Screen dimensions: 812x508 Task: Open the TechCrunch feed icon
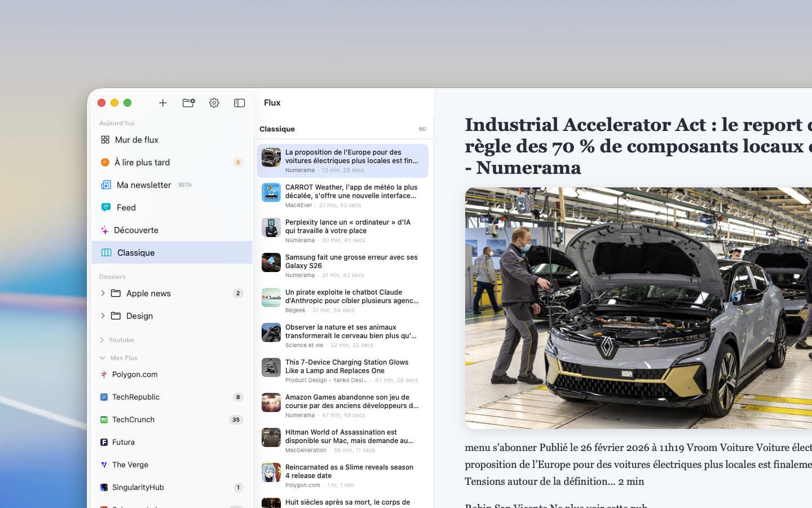(105, 419)
